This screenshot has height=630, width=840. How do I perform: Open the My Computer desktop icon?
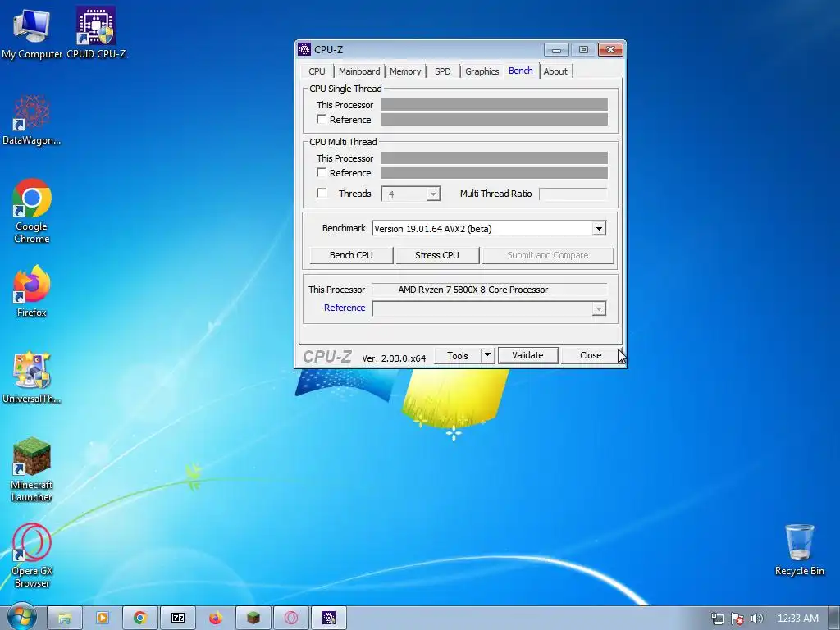tap(32, 32)
